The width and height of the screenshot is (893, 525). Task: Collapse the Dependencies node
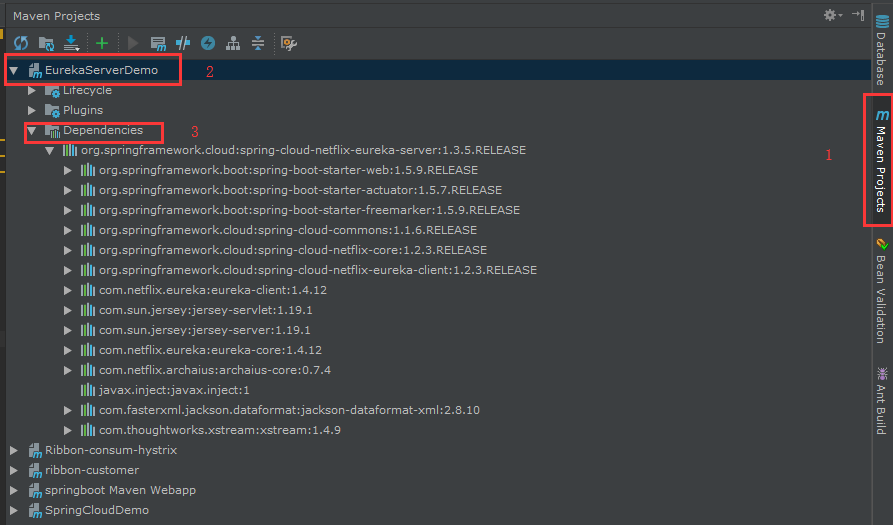[32, 131]
